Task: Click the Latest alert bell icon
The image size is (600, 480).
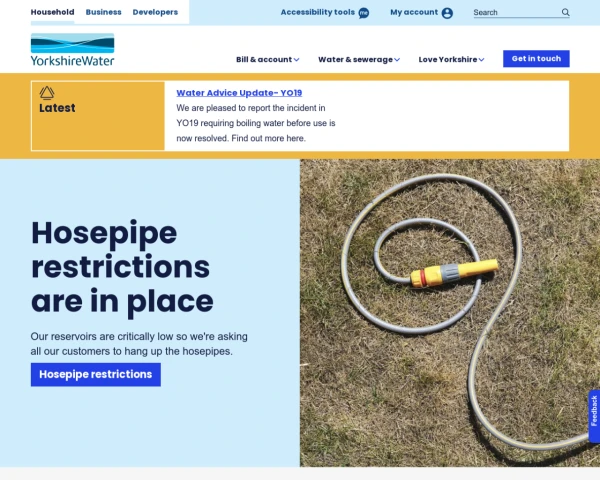Action: pos(47,93)
